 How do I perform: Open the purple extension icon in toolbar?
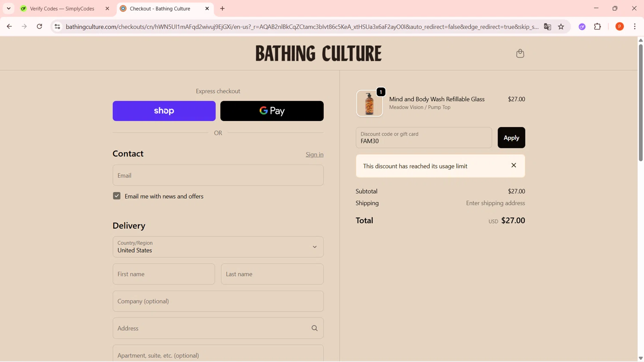click(582, 27)
